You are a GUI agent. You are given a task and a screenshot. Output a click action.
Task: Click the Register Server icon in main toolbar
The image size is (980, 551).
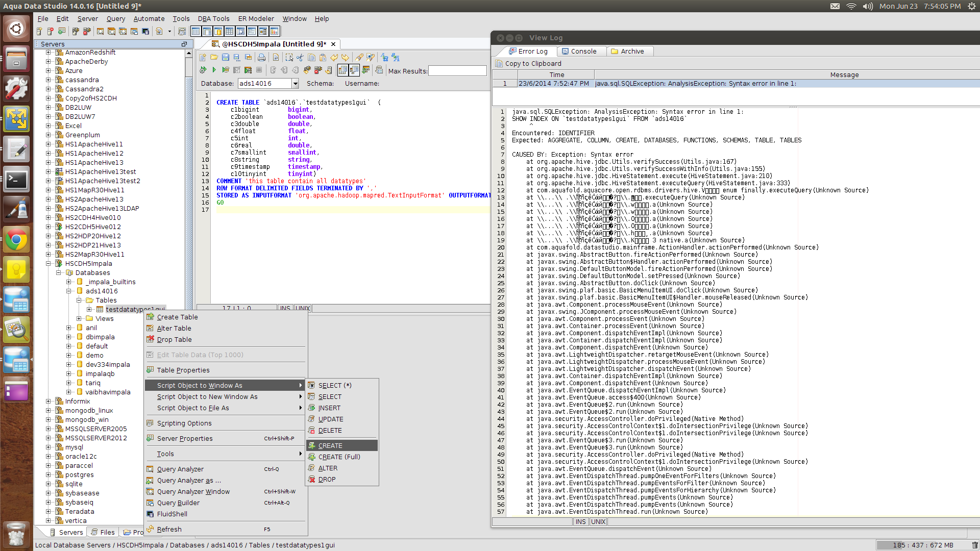point(39,31)
